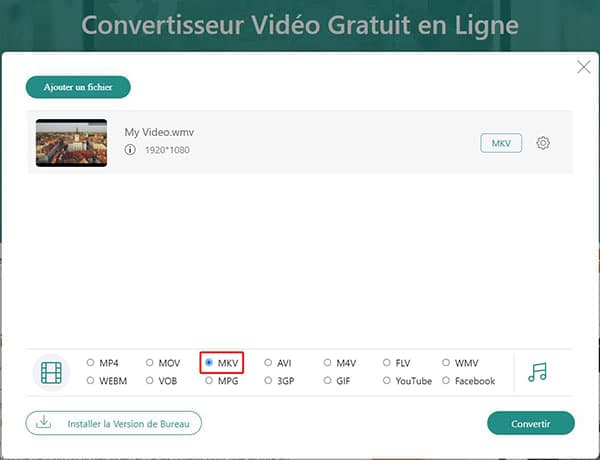Choose the 3GP radio option
This screenshot has width=600, height=460.
(x=268, y=380)
